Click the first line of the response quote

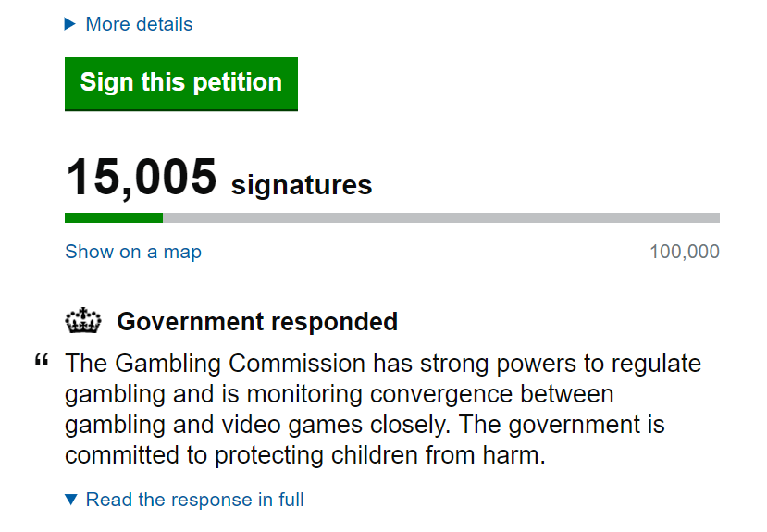click(x=383, y=364)
